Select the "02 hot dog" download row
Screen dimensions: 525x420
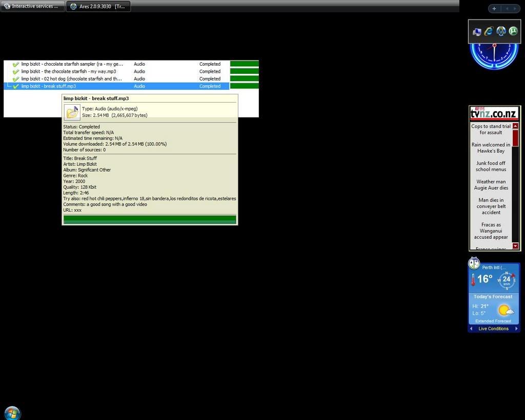pyautogui.click(x=72, y=79)
